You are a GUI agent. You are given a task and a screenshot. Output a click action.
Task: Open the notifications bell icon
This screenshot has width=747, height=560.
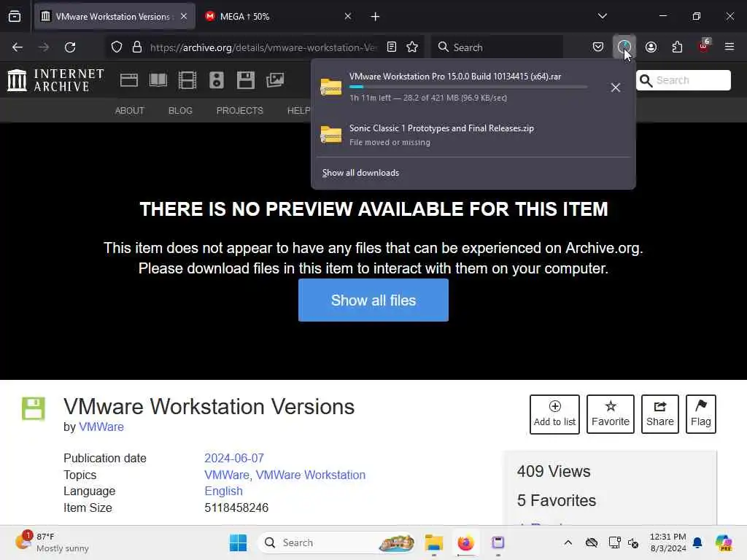(x=697, y=542)
